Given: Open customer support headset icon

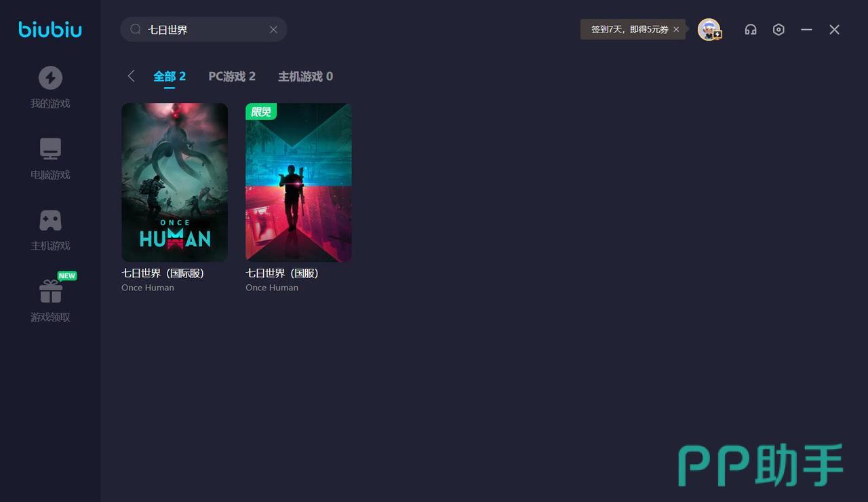Looking at the screenshot, I should [751, 29].
